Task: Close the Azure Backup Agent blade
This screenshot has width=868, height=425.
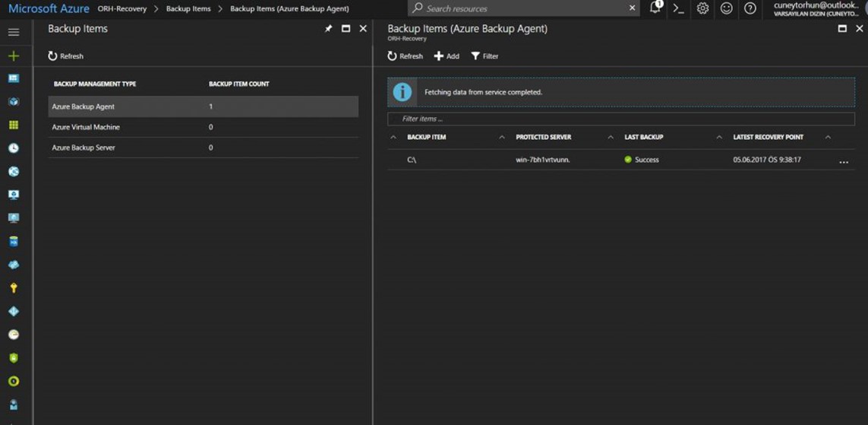Action: click(x=860, y=29)
